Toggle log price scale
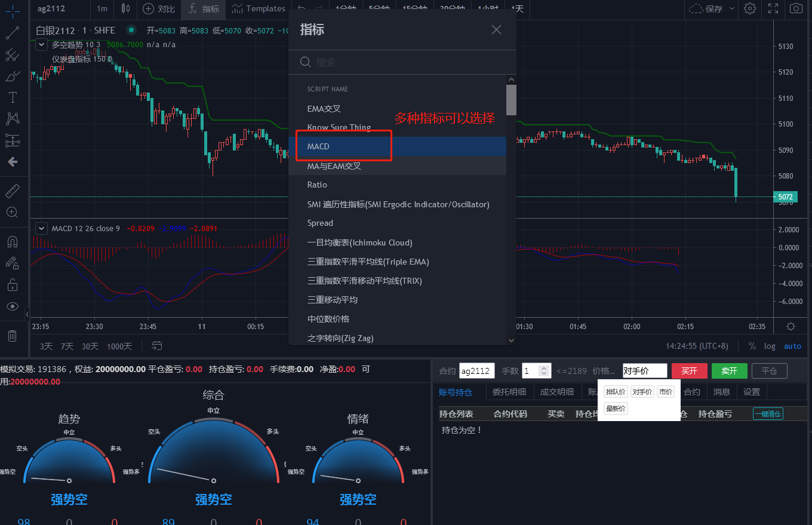This screenshot has height=525, width=812. (770, 346)
